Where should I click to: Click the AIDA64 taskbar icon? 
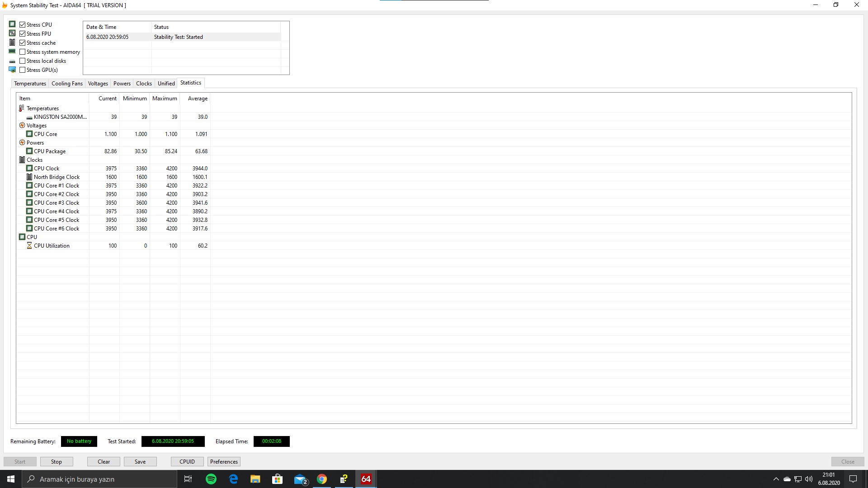click(x=366, y=479)
